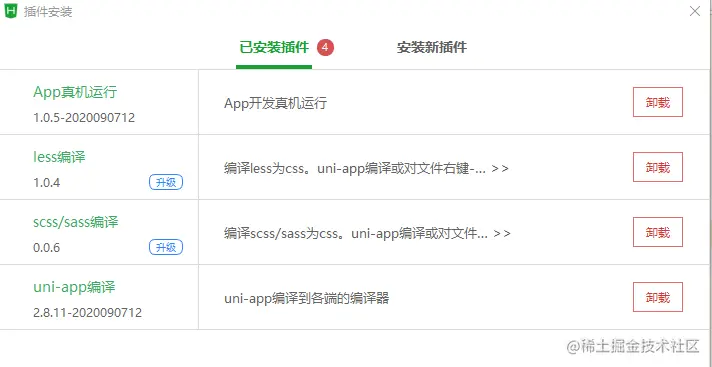Upgrade the scss/sass编译 plugin

pos(166,248)
